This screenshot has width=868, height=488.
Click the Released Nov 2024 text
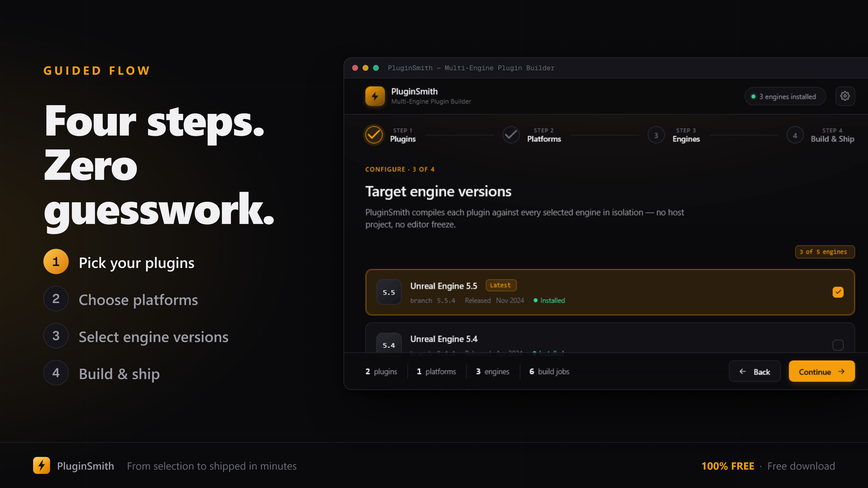pos(494,300)
